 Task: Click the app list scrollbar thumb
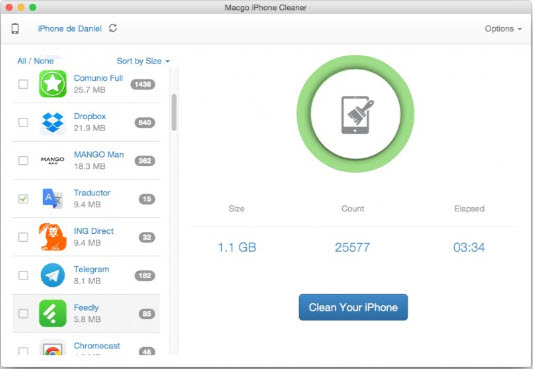[174, 112]
